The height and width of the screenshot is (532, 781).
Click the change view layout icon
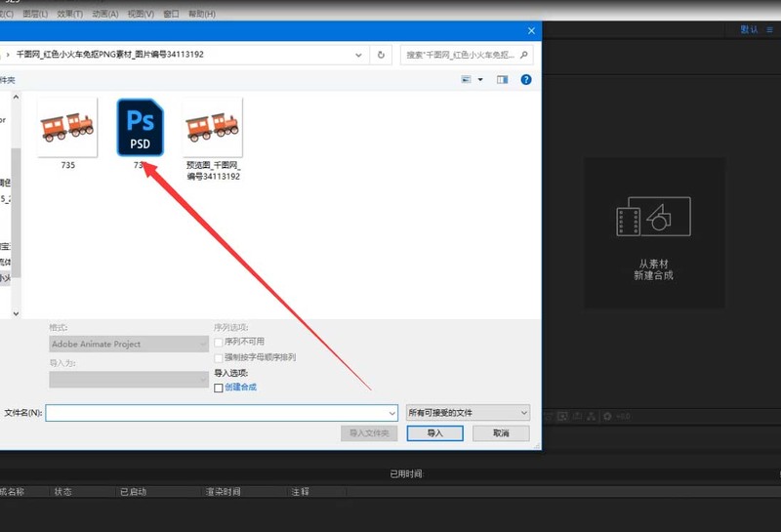(467, 80)
